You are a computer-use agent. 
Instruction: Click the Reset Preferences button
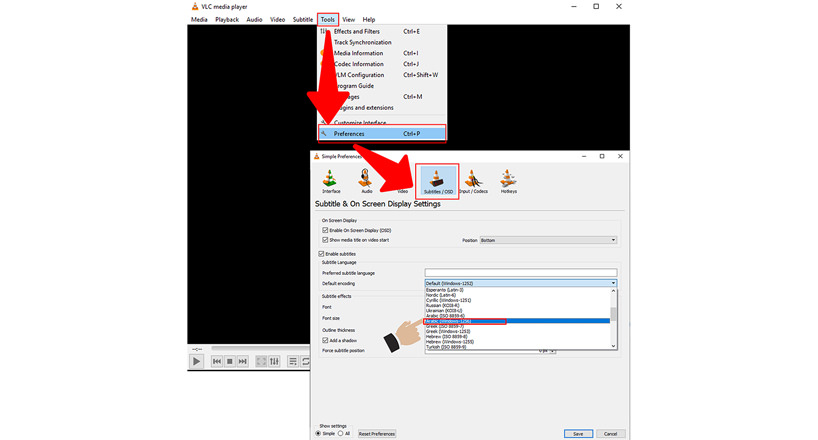377,434
